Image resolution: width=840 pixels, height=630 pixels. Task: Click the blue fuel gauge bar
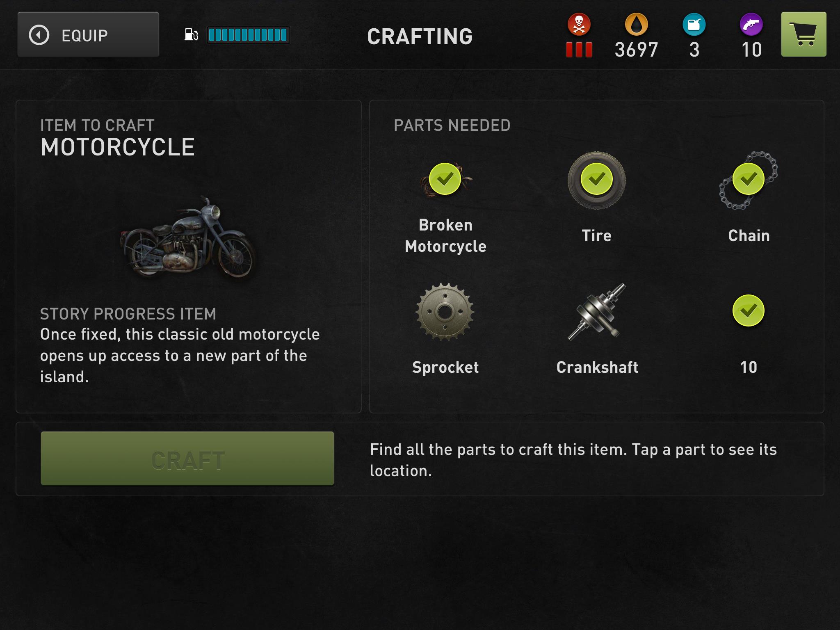[248, 35]
